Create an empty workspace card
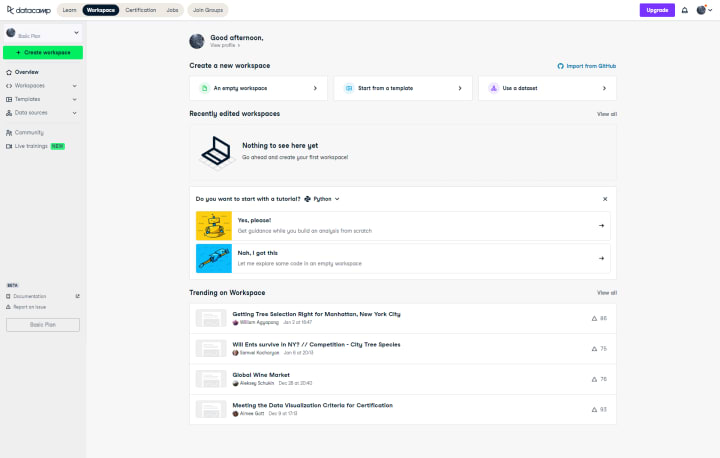This screenshot has width=720, height=458. point(258,88)
